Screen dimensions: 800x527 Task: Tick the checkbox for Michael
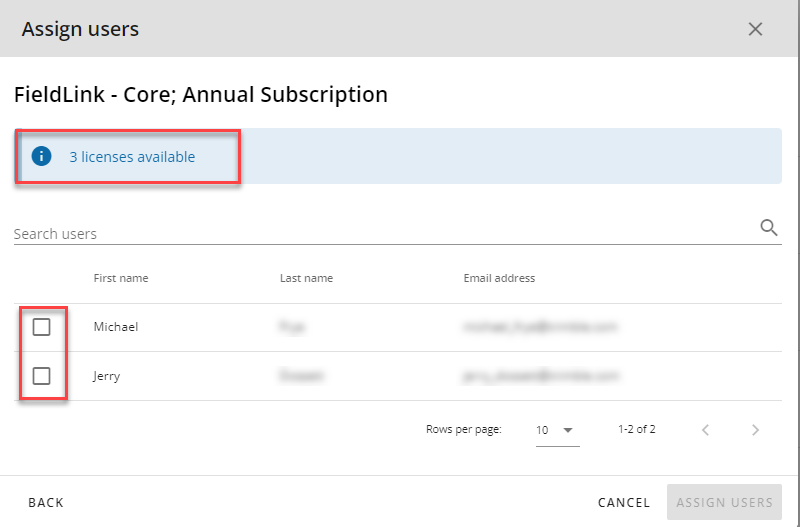(41, 327)
